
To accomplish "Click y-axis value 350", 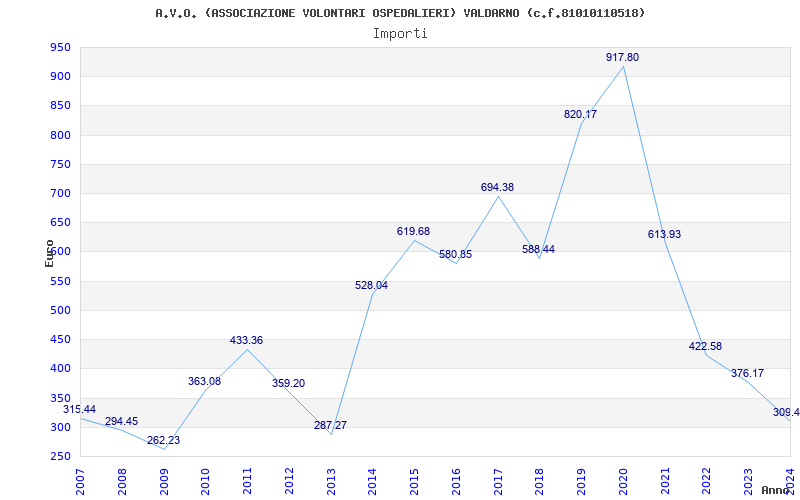I will tap(60, 398).
